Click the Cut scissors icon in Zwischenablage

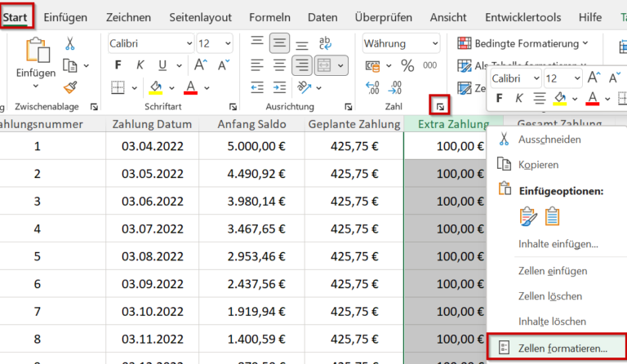click(x=70, y=43)
